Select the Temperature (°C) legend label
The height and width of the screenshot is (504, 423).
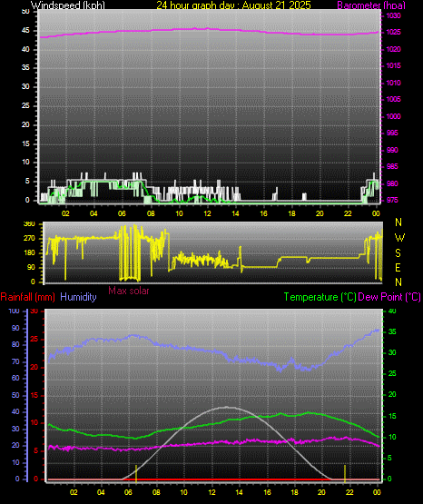coord(320,297)
